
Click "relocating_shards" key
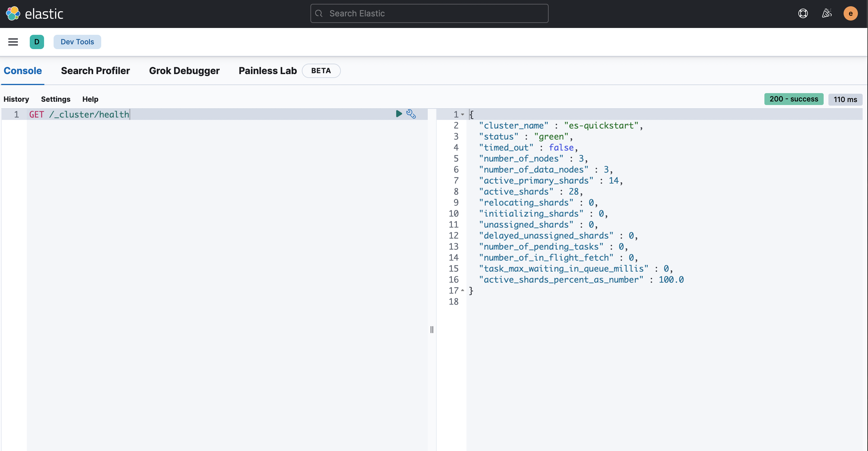526,203
